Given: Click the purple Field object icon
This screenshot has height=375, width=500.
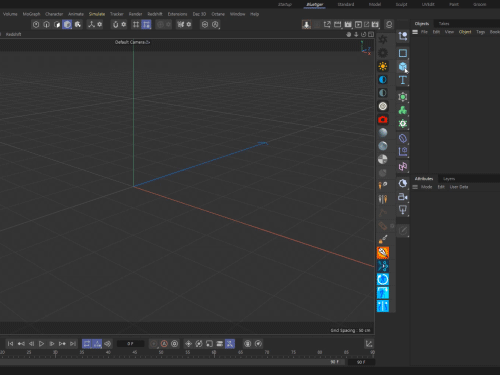Looking at the screenshot, I should (403, 152).
